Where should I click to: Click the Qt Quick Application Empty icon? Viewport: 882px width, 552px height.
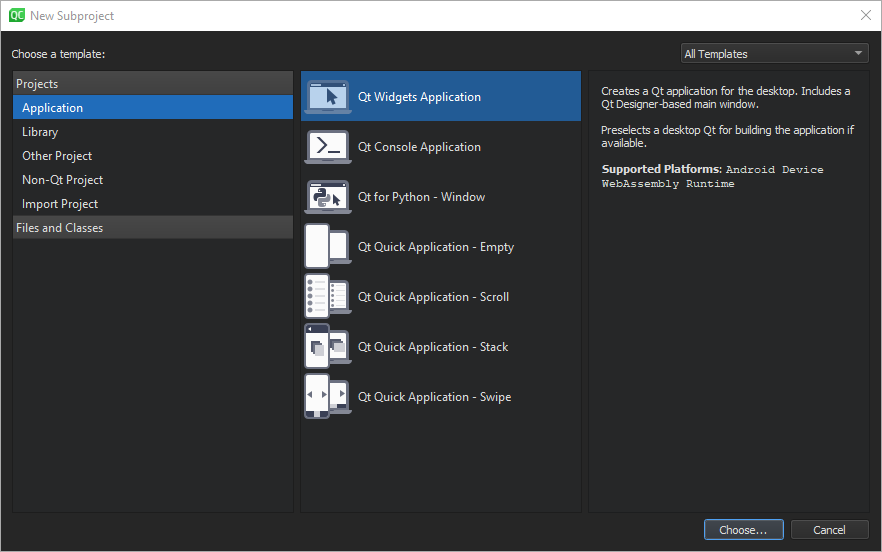click(x=327, y=247)
